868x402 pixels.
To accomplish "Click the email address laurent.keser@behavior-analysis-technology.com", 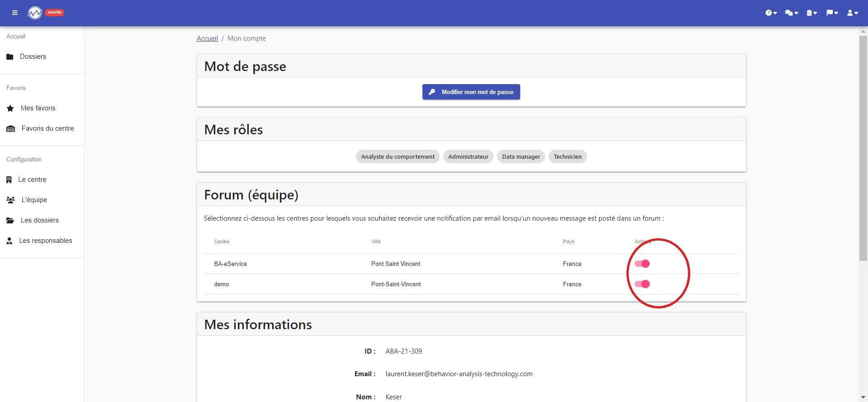I will click(x=459, y=374).
